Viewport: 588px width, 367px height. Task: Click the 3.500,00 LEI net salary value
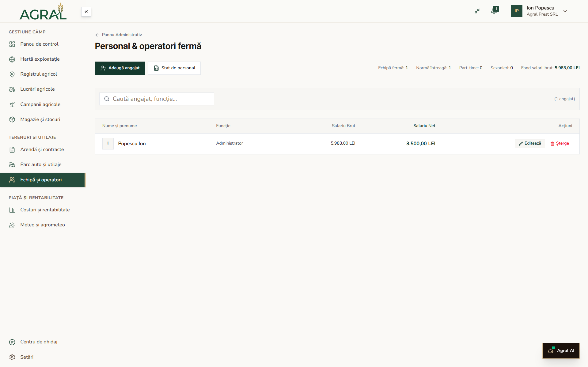(421, 144)
